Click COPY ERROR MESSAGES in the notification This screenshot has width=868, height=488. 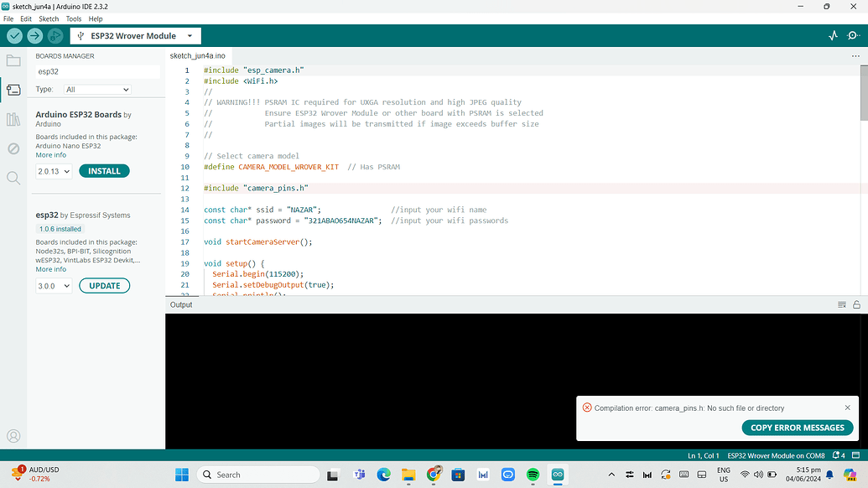797,428
